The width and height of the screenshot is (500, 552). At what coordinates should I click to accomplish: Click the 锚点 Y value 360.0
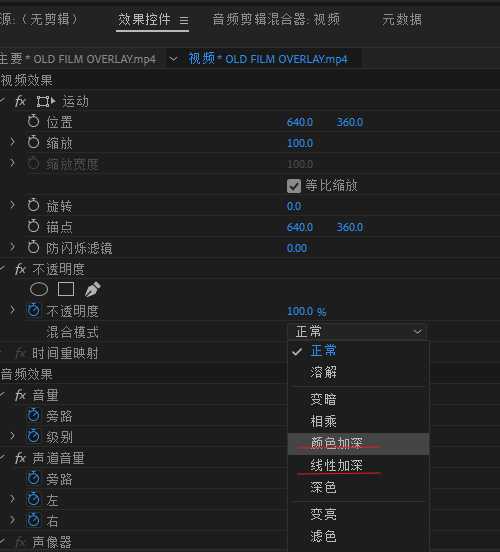350,227
